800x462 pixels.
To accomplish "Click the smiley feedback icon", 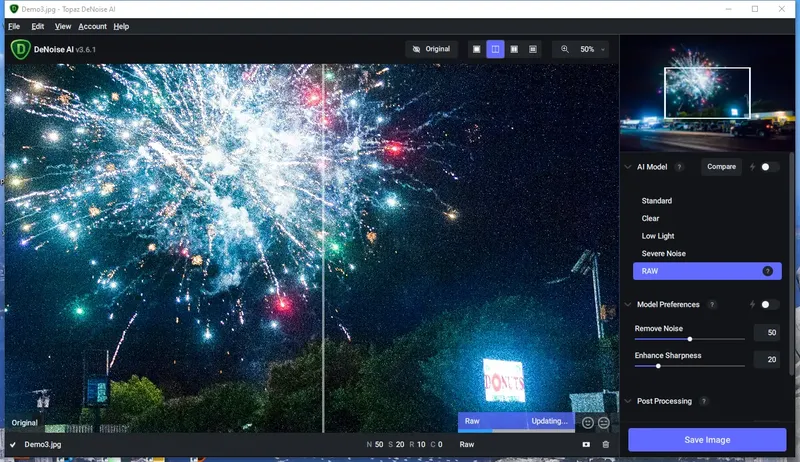I will click(588, 423).
